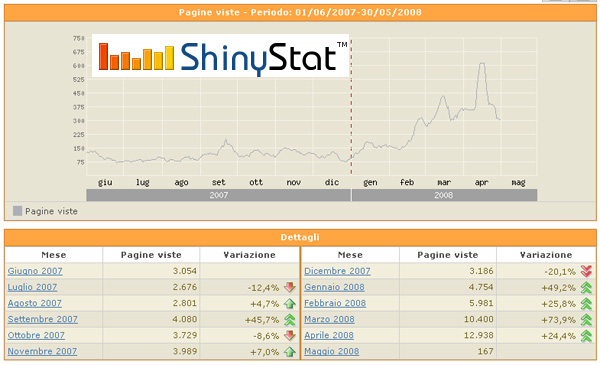Open the Dicembre 2007 link
The width and height of the screenshot is (600, 365).
[x=337, y=271]
